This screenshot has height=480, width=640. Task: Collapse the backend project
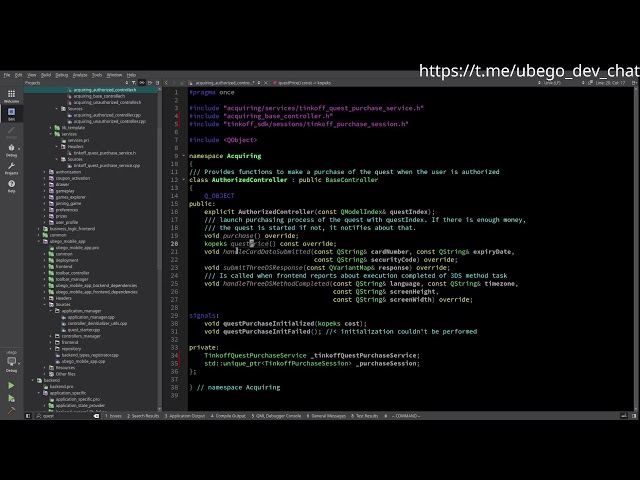click(x=33, y=380)
